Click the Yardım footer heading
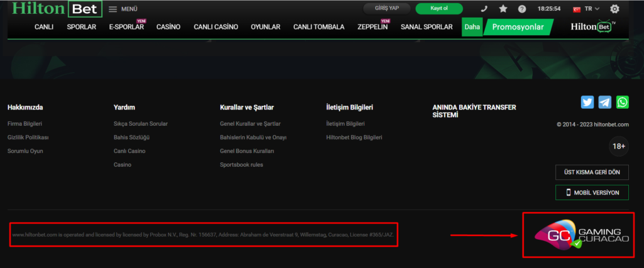Screen dimensions: 644x268 (125, 108)
